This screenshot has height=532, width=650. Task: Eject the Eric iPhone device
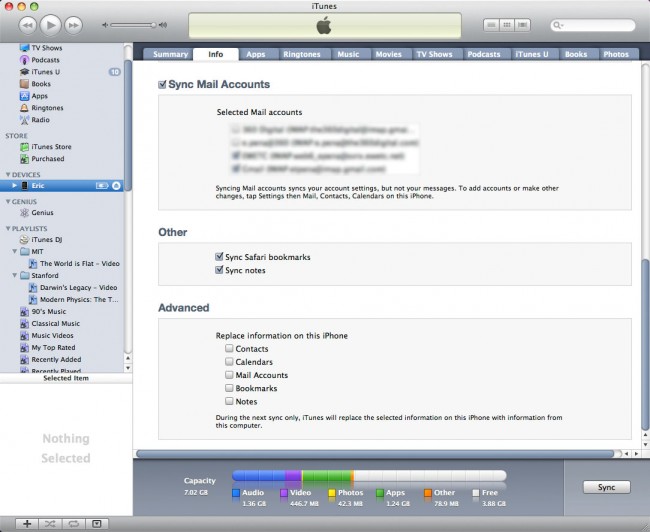[116, 185]
